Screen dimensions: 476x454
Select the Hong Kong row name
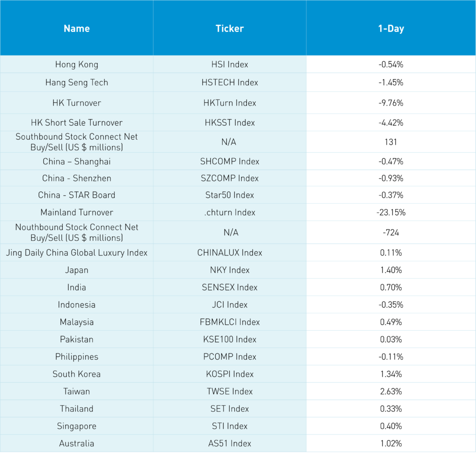pos(77,65)
